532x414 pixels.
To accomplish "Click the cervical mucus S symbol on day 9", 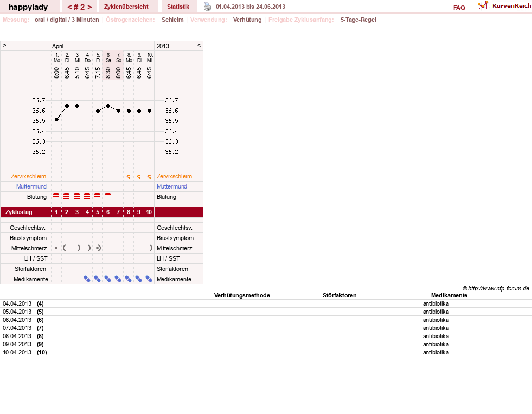I will point(139,177).
